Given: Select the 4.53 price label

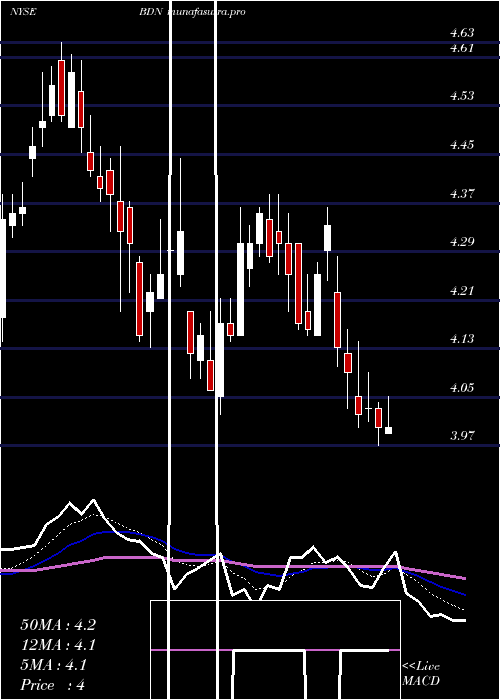Looking at the screenshot, I should tap(462, 96).
